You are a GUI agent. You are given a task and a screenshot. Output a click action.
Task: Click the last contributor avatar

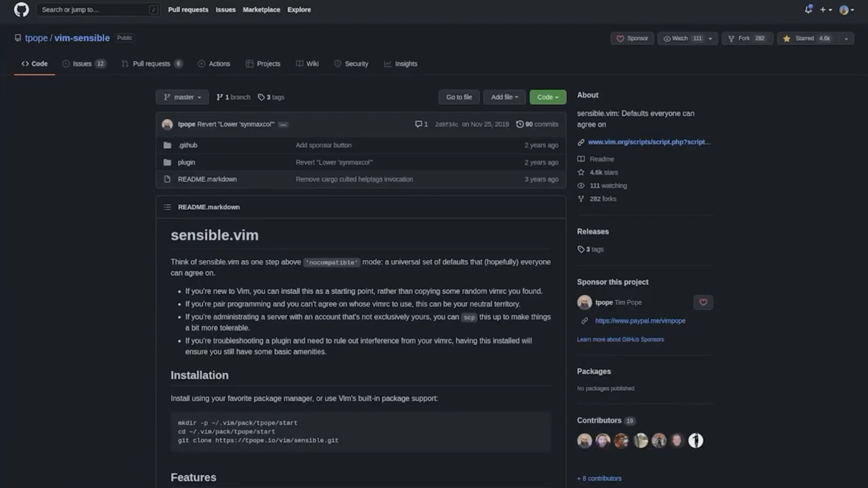[696, 441]
